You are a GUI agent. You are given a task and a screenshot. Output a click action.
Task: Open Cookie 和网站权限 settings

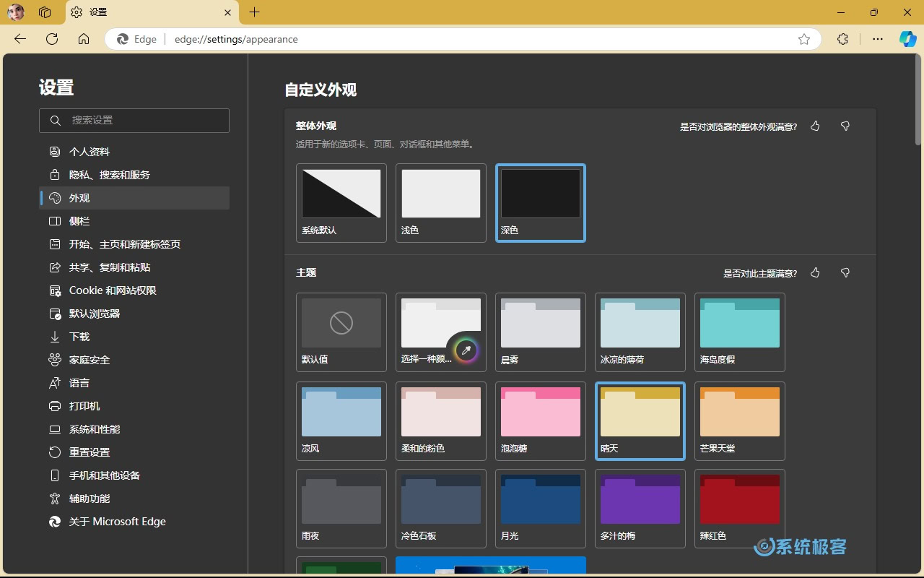pos(134,290)
